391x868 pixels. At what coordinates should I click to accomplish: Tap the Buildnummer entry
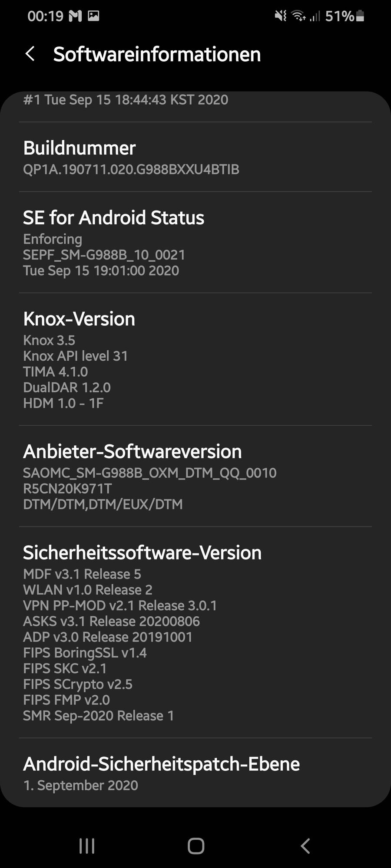[195, 157]
